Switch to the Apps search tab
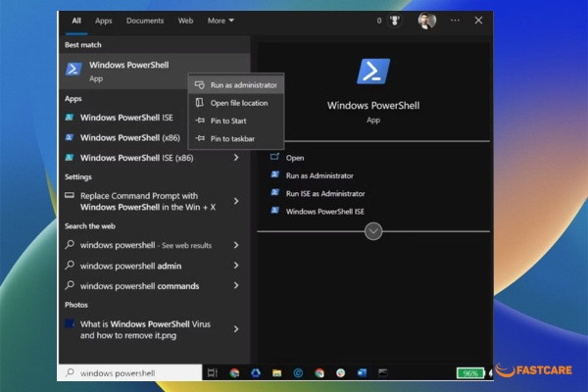The height and width of the screenshot is (392, 588). coord(104,21)
